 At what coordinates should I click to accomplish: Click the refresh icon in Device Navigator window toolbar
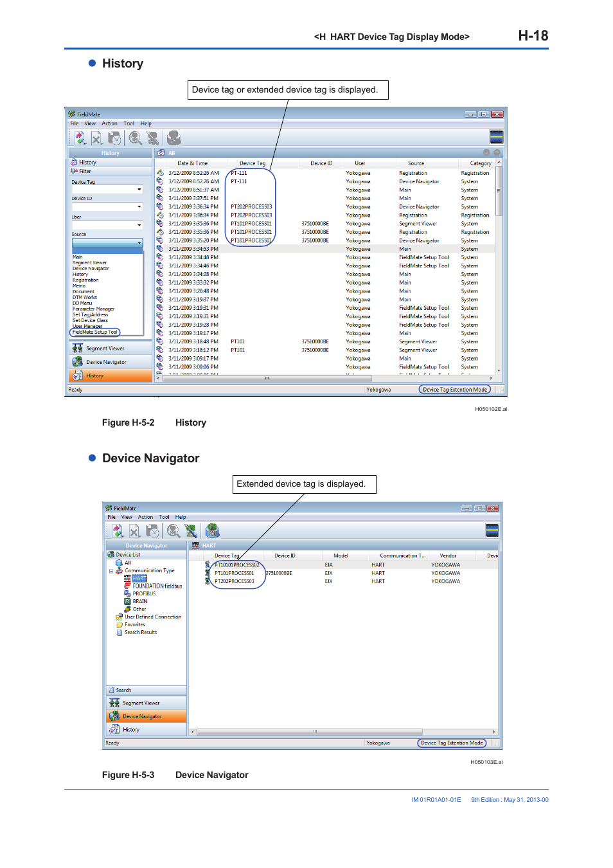118,530
